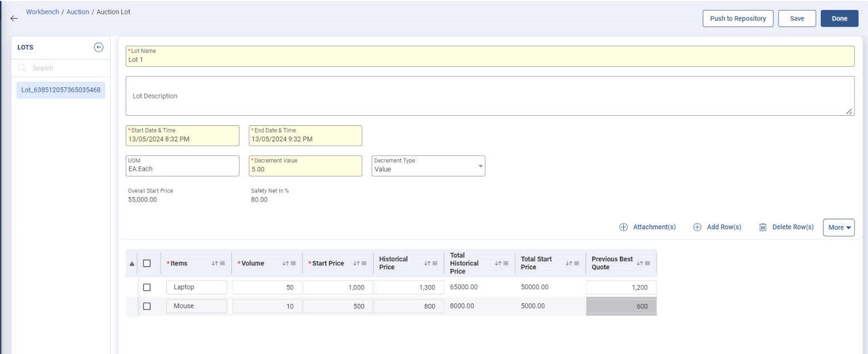
Task: Tick the checkbox for the Laptop row
Action: pyautogui.click(x=147, y=287)
